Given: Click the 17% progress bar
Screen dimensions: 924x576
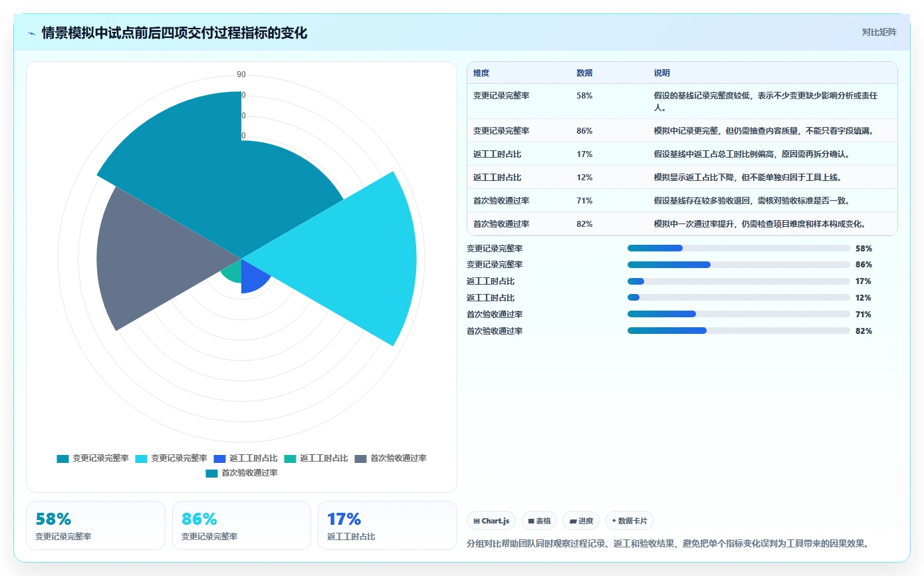Looking at the screenshot, I should [739, 281].
